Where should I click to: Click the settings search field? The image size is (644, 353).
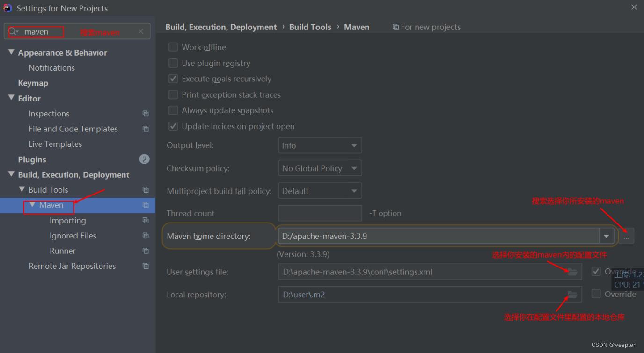pos(77,32)
